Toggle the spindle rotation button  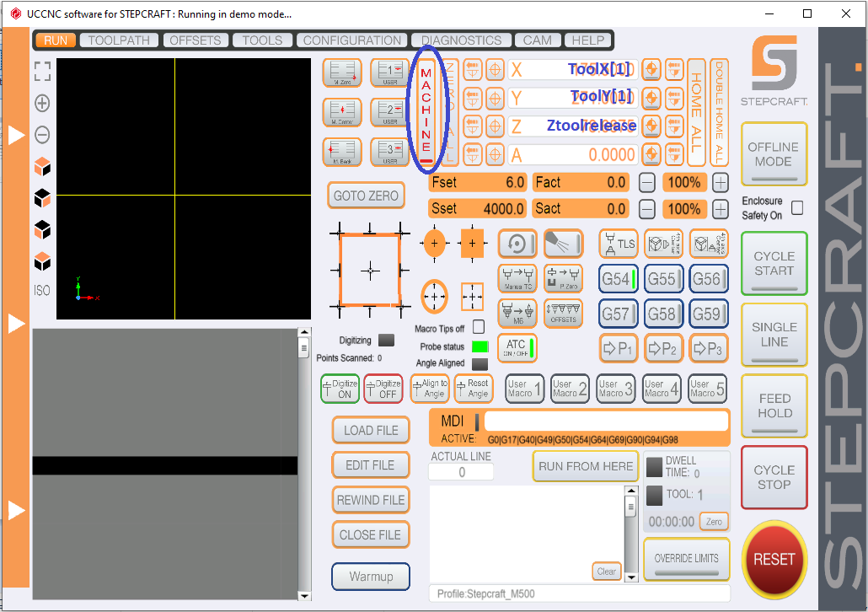517,244
